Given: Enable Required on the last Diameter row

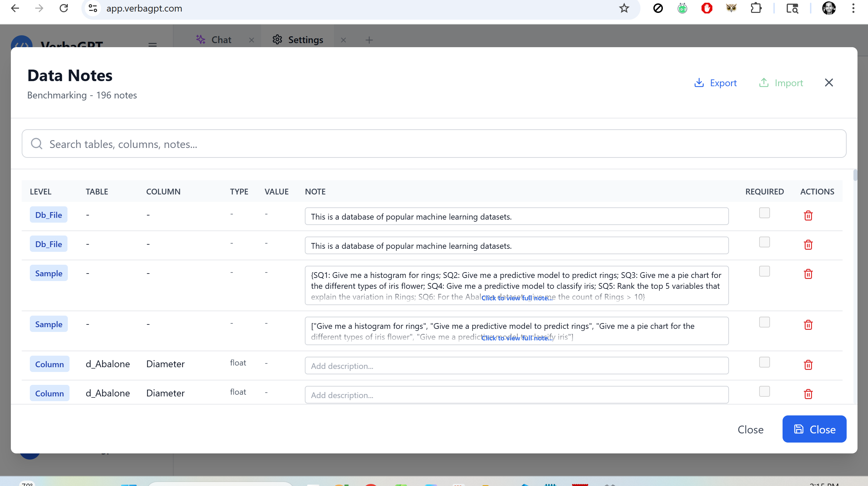Looking at the screenshot, I should 765,391.
